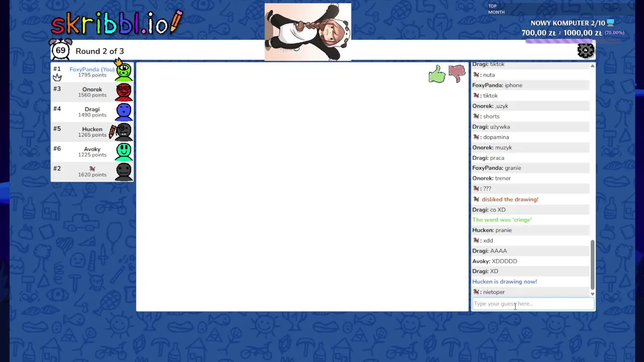The image size is (644, 362).
Task: Click the chat message 'Avoky: XDDDDD'
Action: (495, 261)
